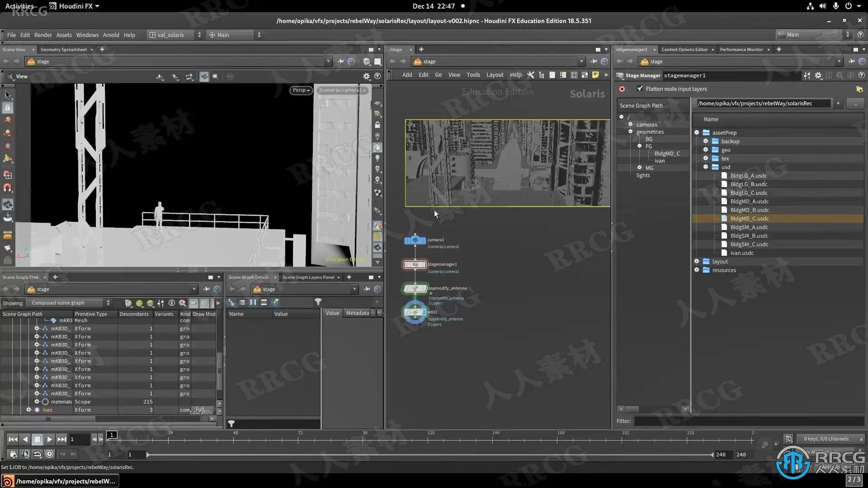The image size is (868, 488).
Task: Collapse the usd folder in file tree
Action: tap(706, 167)
